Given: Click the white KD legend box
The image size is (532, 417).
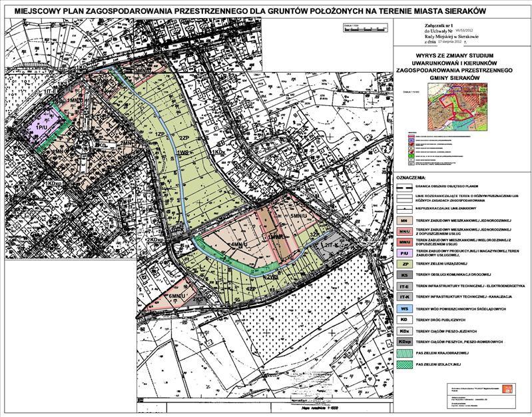Looking at the screenshot, I should click(x=404, y=320).
